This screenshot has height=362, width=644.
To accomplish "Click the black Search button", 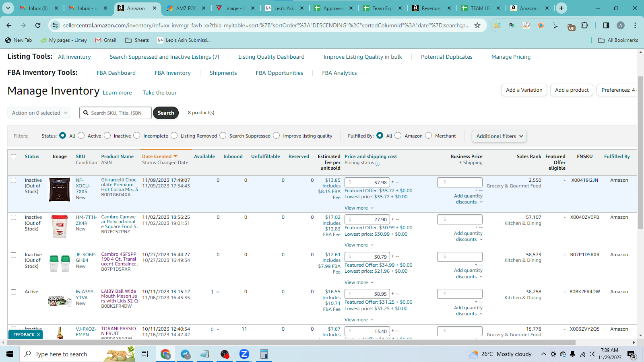I will pyautogui.click(x=166, y=113).
